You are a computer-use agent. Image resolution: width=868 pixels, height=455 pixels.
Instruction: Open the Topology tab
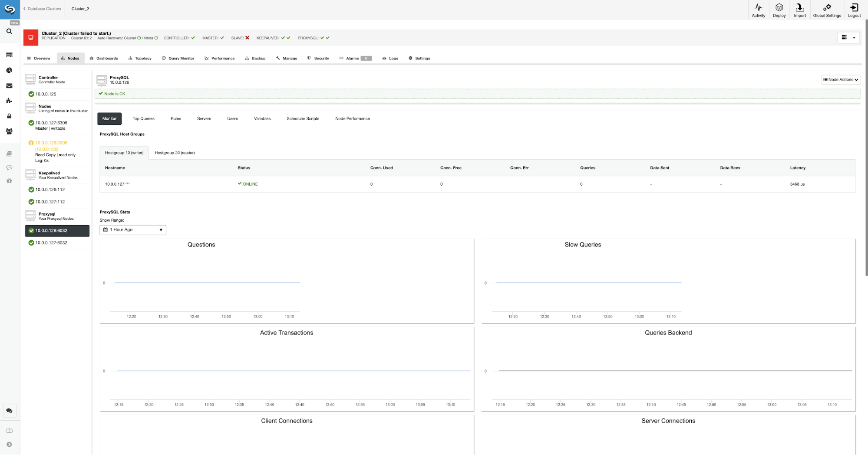[140, 58]
